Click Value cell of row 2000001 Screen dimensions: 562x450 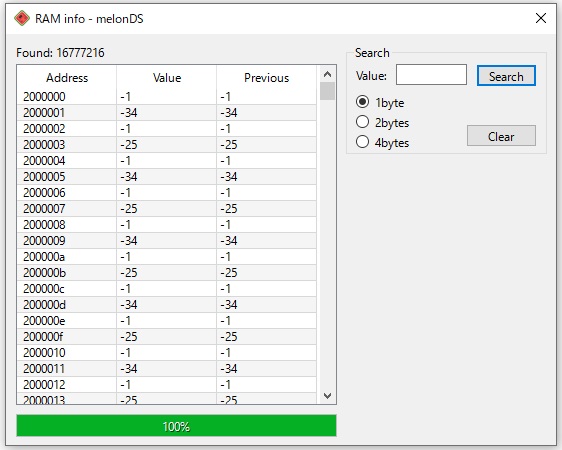click(x=167, y=113)
